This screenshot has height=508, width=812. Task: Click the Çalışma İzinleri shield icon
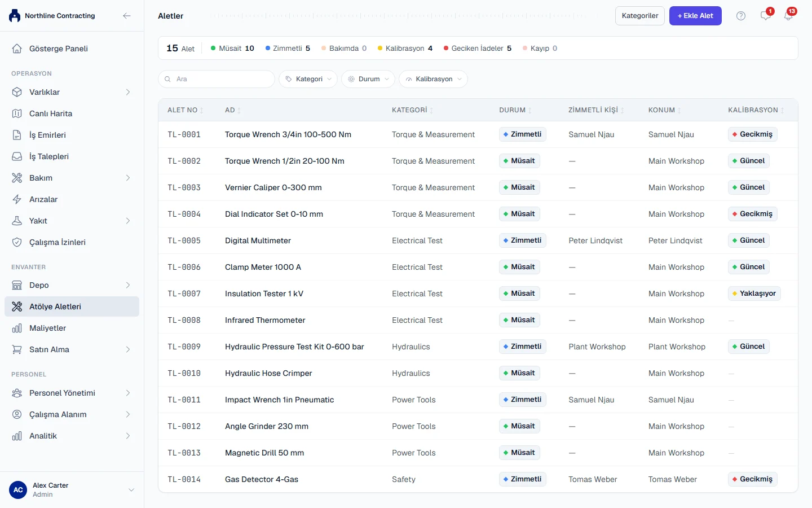tap(17, 242)
